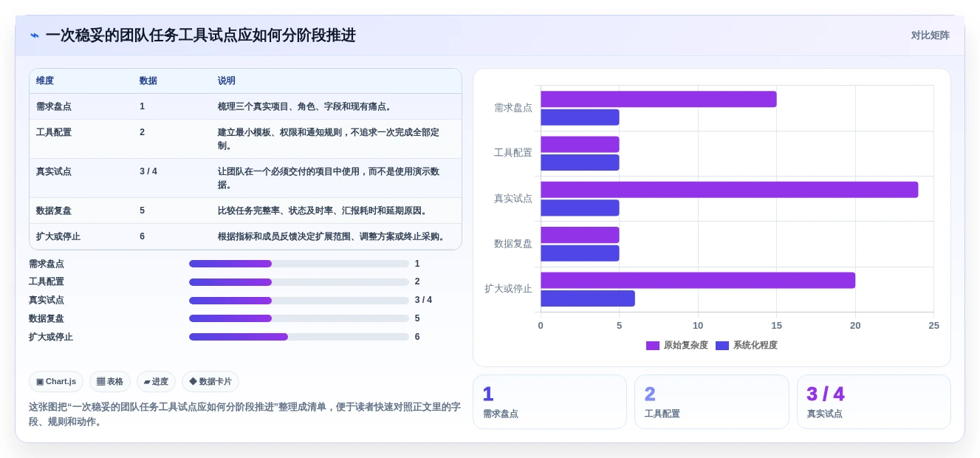The height and width of the screenshot is (458, 980).
Task: Click the 数据 column header
Action: tap(148, 81)
